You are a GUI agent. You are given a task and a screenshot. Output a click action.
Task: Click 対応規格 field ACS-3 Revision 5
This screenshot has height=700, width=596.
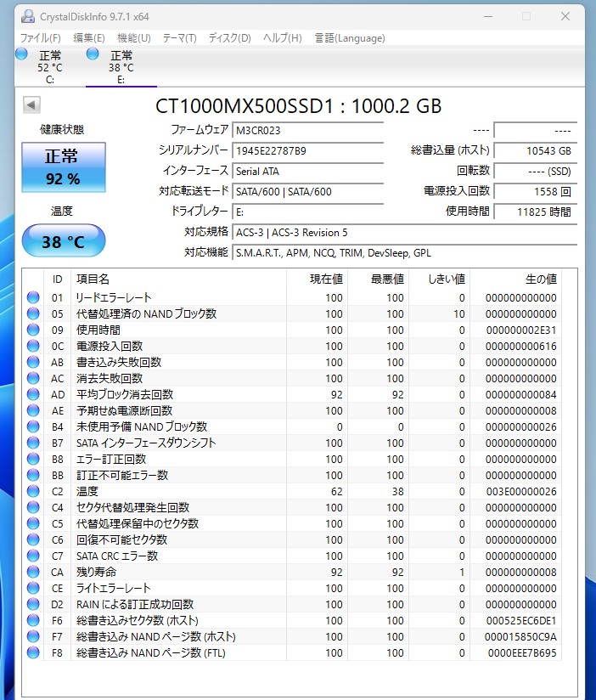click(x=405, y=233)
